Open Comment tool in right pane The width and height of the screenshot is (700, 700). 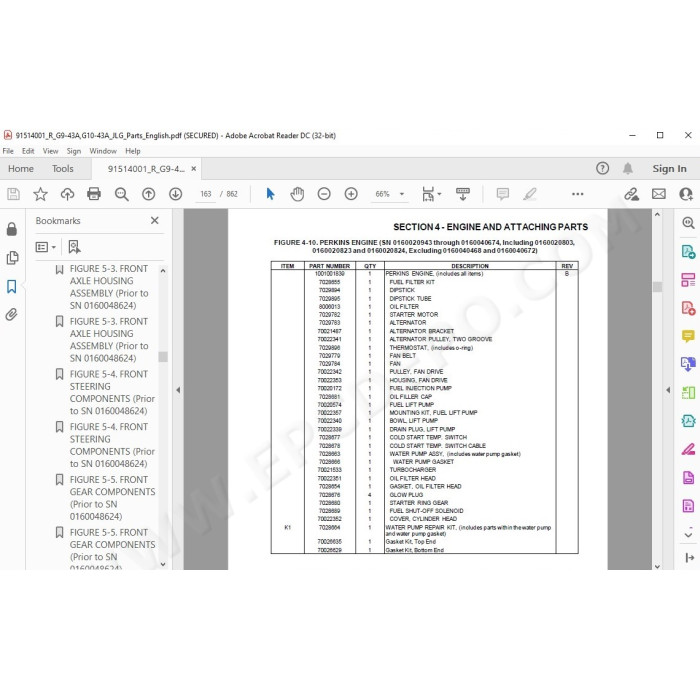pyautogui.click(x=688, y=336)
